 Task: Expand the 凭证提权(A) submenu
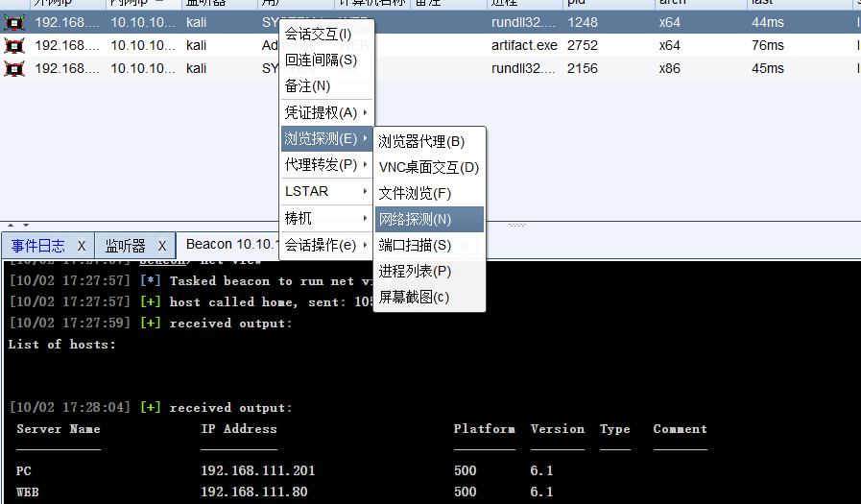(x=326, y=112)
